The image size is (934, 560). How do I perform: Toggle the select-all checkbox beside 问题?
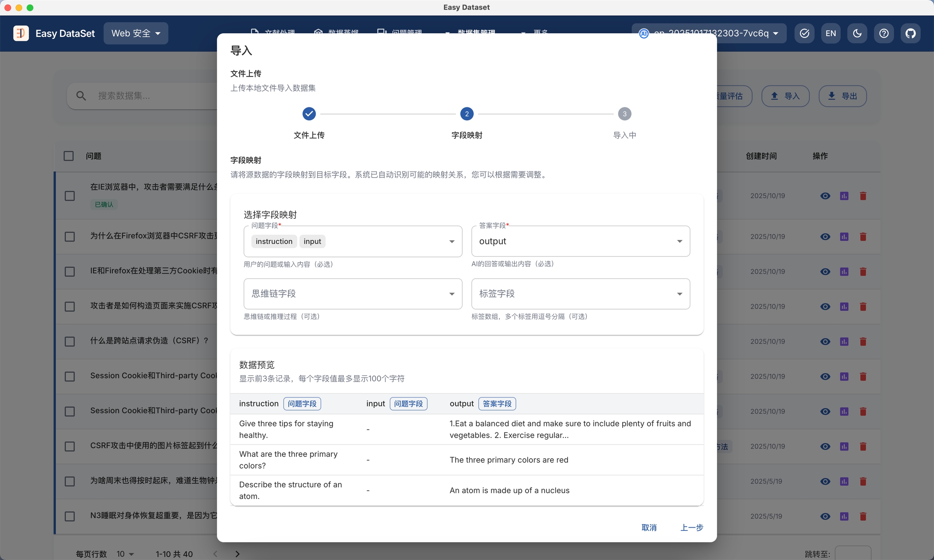[69, 156]
